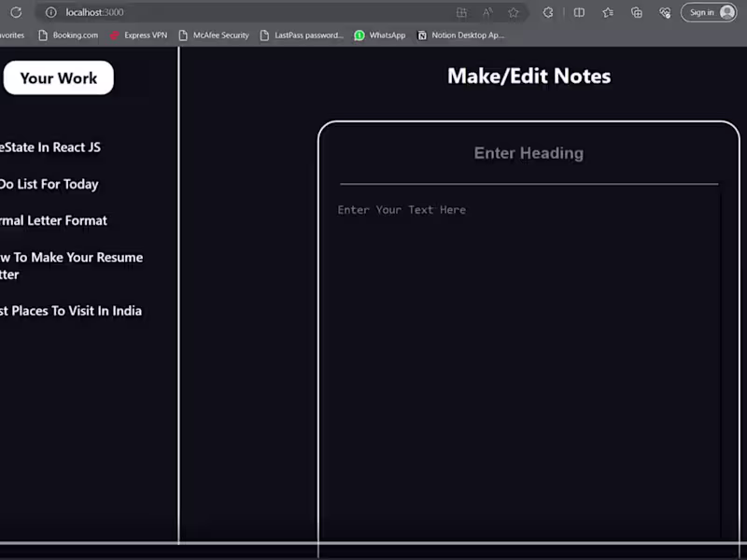Open the browser essentials heart icon

[665, 13]
